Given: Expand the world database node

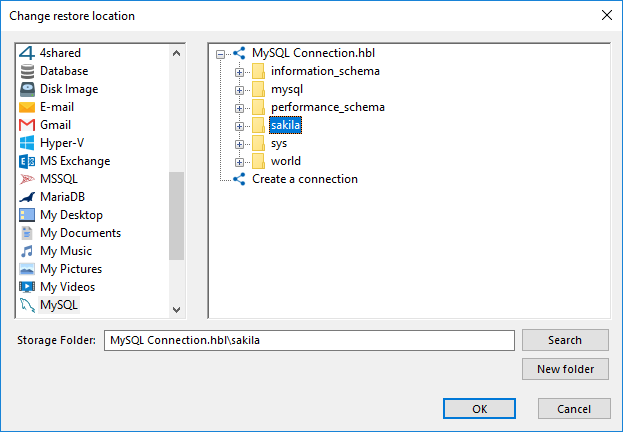Looking at the screenshot, I should (x=239, y=162).
